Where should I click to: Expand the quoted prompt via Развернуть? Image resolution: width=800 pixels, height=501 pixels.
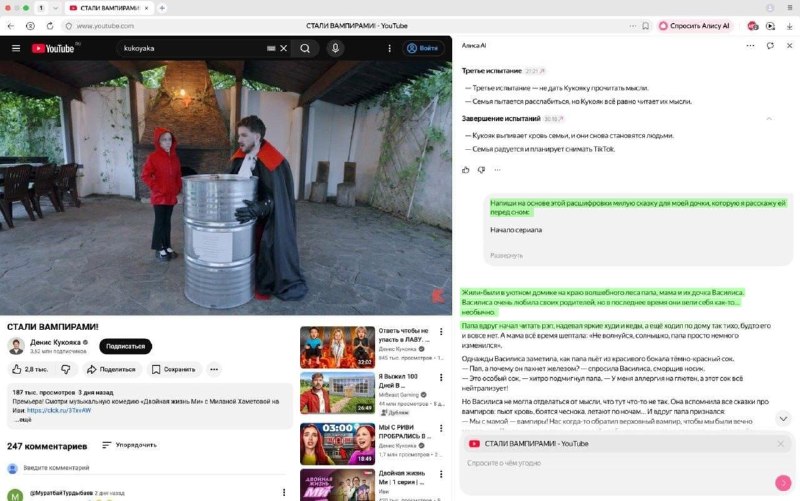(x=506, y=256)
